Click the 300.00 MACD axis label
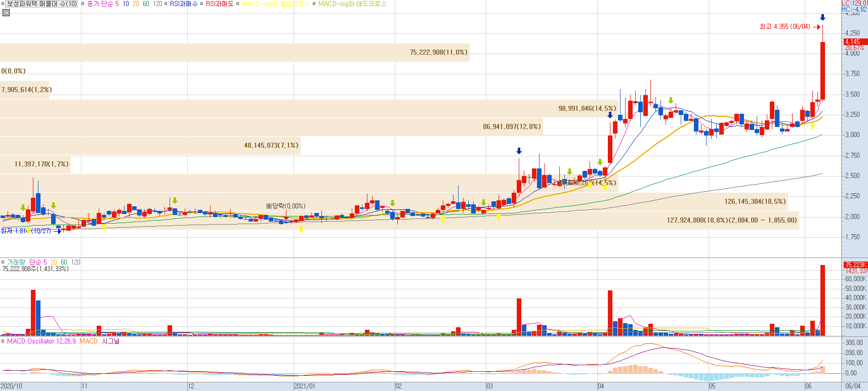Viewport: 868px width, 391px height. pyautogui.click(x=854, y=343)
